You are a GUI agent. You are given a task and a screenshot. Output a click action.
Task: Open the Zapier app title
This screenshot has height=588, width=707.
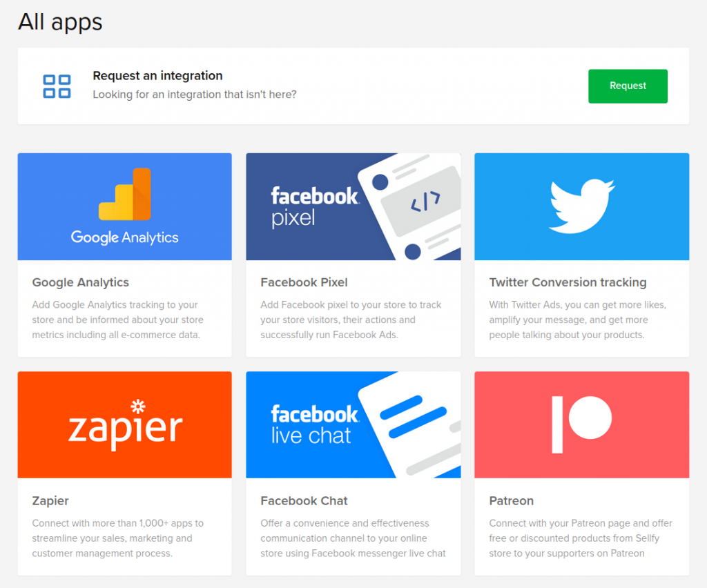(x=50, y=501)
